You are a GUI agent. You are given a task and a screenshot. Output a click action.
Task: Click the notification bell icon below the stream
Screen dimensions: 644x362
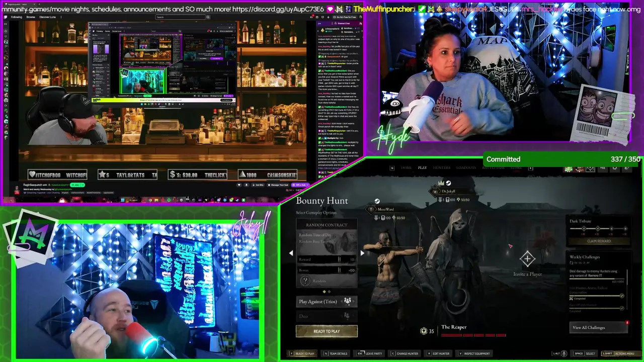point(247,185)
